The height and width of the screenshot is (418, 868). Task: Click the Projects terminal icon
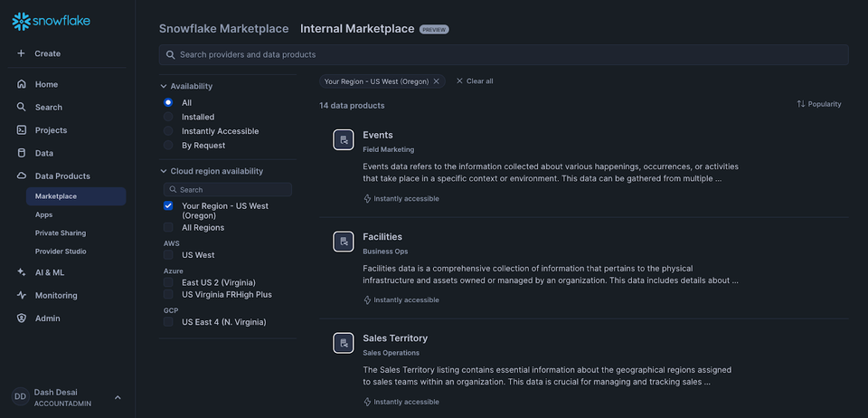pyautogui.click(x=22, y=130)
